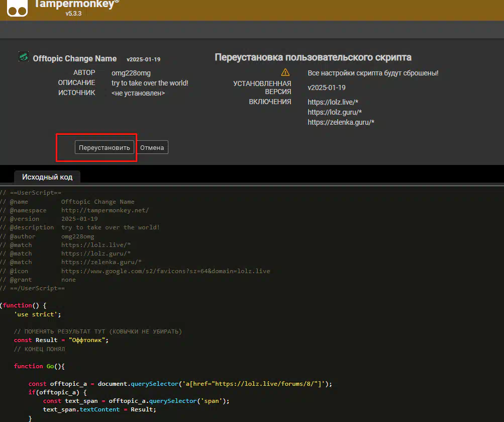Click the const Result line in code

61,340
